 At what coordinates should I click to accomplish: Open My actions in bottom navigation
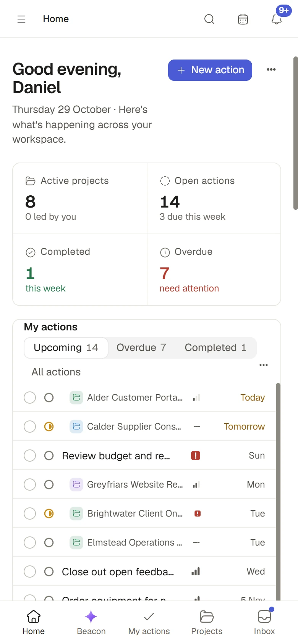[149, 623]
